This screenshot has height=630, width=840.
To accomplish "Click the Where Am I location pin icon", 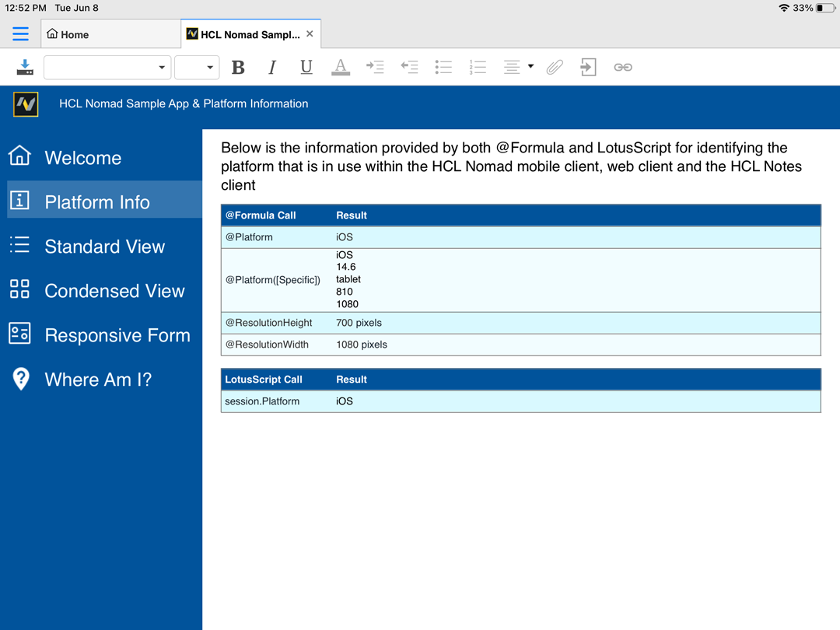I will [21, 379].
